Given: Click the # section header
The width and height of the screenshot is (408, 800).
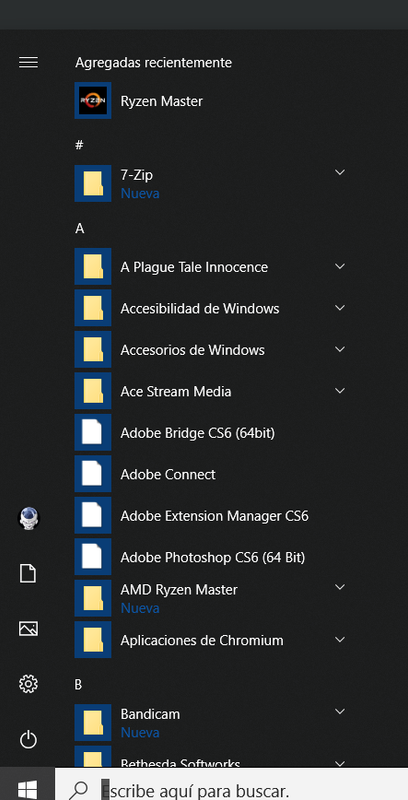Looking at the screenshot, I should tap(79, 145).
